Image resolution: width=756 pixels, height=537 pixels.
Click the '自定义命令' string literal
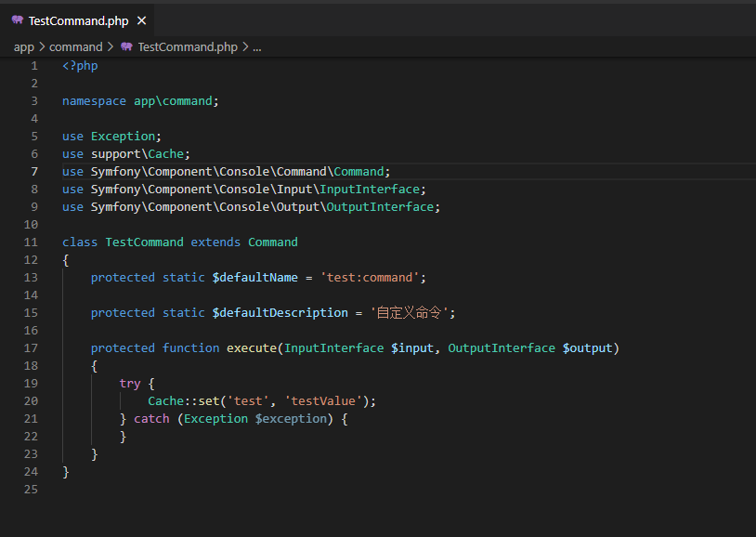click(409, 313)
